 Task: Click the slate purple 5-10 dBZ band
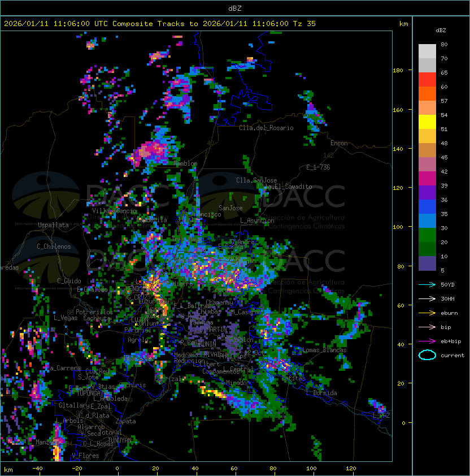pos(427,263)
